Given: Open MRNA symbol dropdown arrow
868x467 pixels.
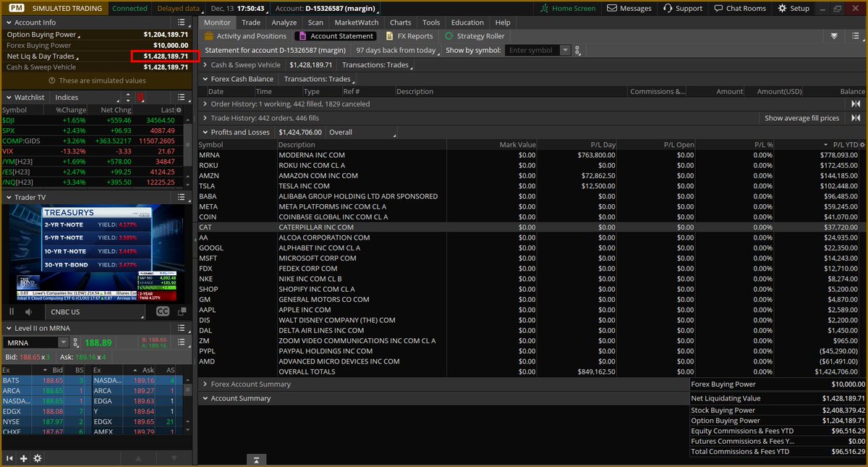Looking at the screenshot, I should pos(64,342).
